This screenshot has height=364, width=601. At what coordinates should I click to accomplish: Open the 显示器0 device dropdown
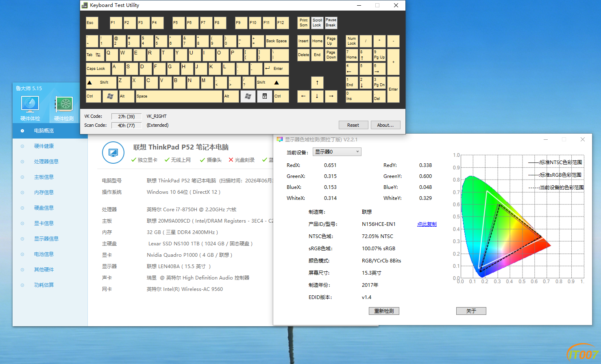click(x=337, y=152)
